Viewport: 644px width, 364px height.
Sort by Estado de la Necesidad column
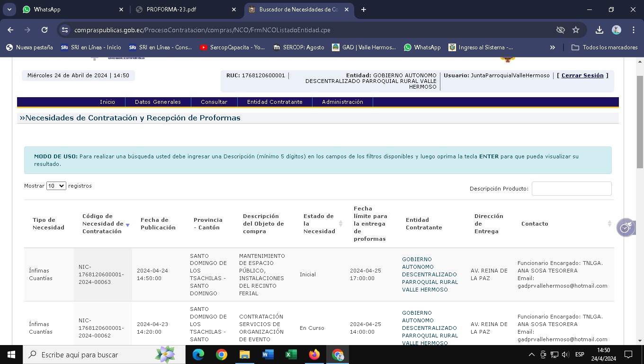tap(340, 224)
